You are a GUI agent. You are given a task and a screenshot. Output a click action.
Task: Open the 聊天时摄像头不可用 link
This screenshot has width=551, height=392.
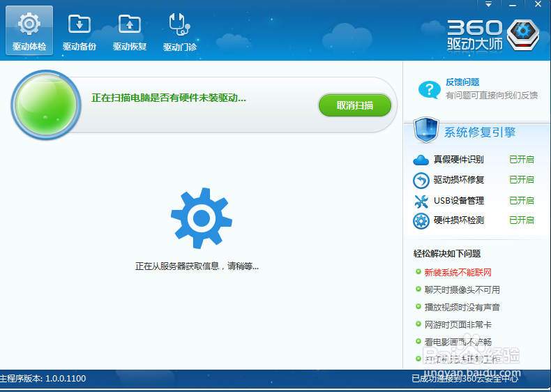(x=462, y=289)
